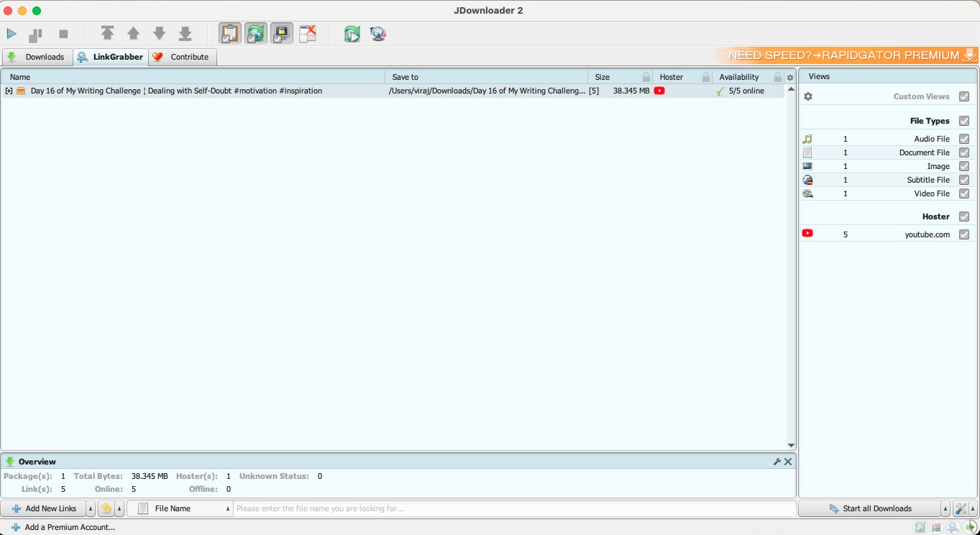The height and width of the screenshot is (535, 980).
Task: Open the Contribute tab
Action: (x=183, y=57)
